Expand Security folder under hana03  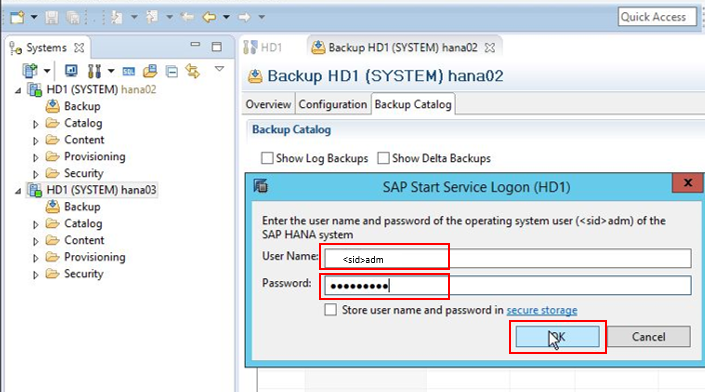[36, 274]
